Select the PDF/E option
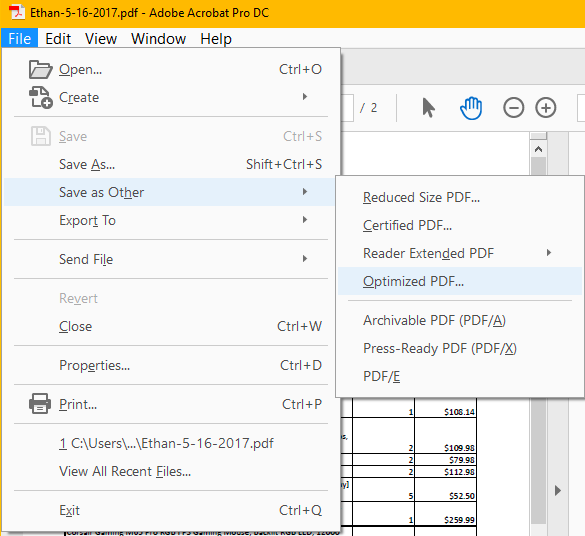The height and width of the screenshot is (536, 585). (x=460, y=376)
